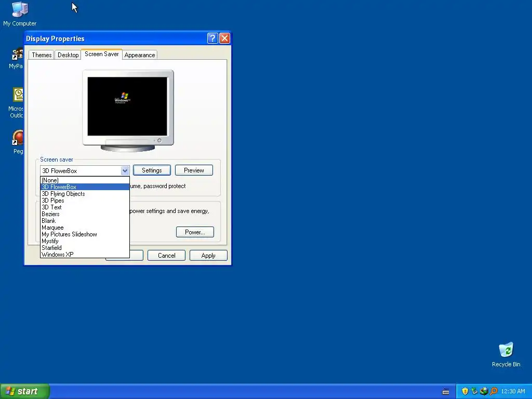Image resolution: width=532 pixels, height=399 pixels.
Task: Switch to the Appearance tab
Action: (139, 55)
